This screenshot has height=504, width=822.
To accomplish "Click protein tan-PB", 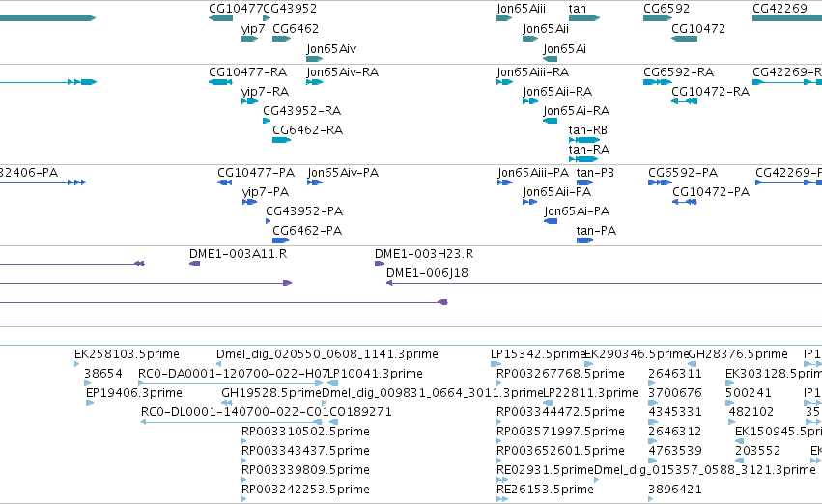I will 595,173.
